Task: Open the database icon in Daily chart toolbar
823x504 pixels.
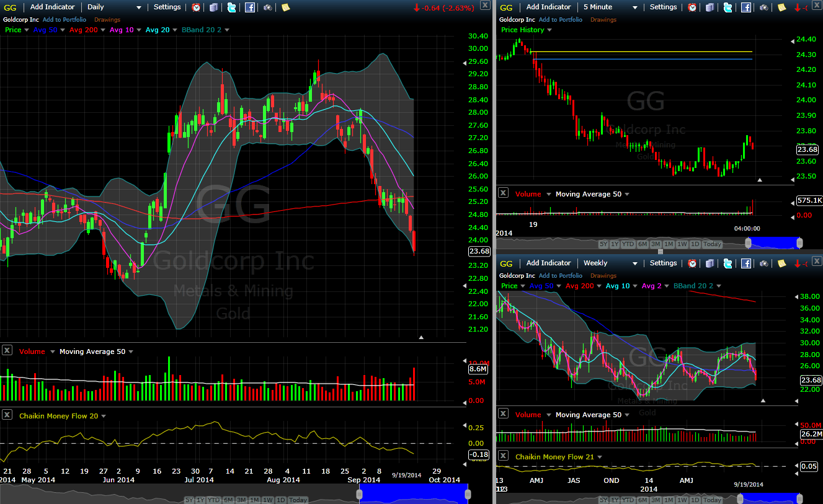Action: coord(213,7)
